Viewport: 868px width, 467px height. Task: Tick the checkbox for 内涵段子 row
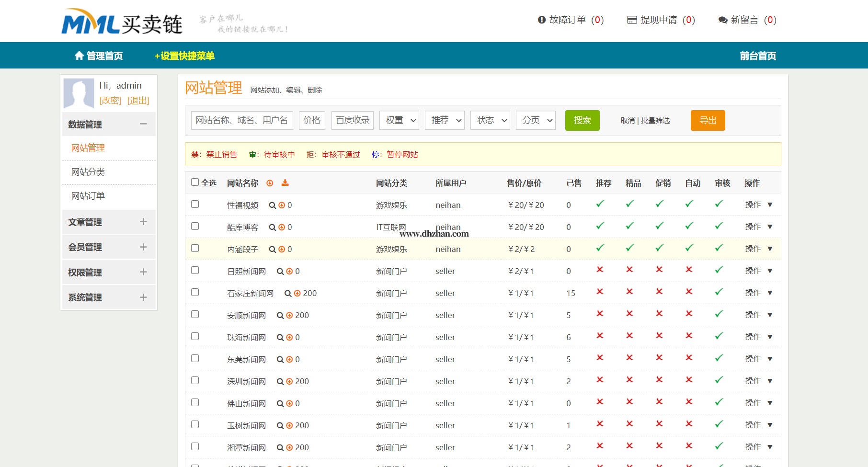195,249
